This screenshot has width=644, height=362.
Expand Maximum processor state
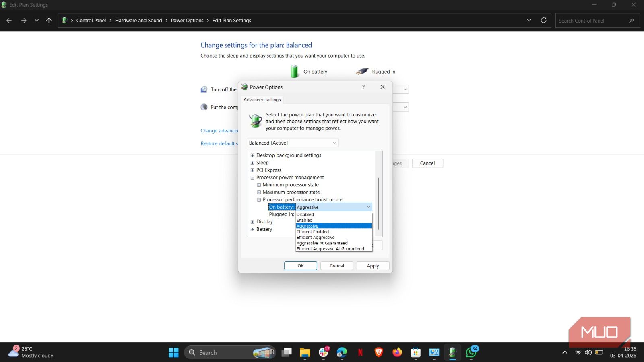259,192
